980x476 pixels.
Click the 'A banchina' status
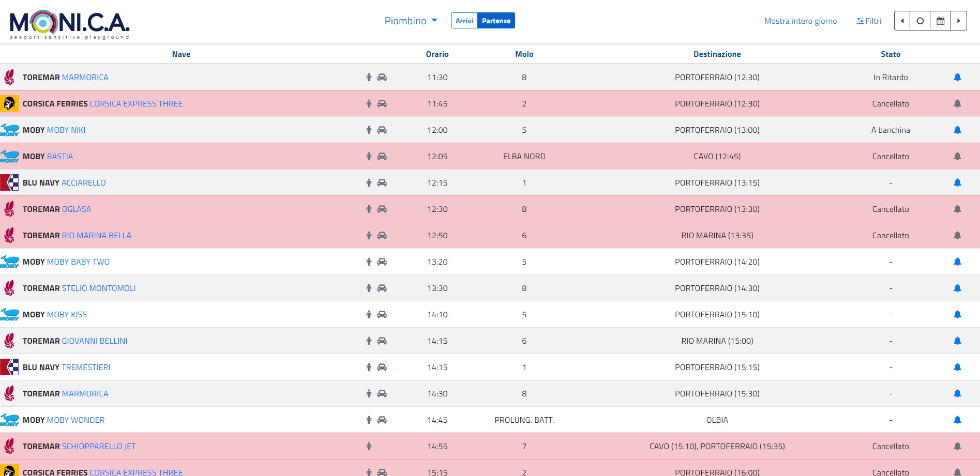891,130
